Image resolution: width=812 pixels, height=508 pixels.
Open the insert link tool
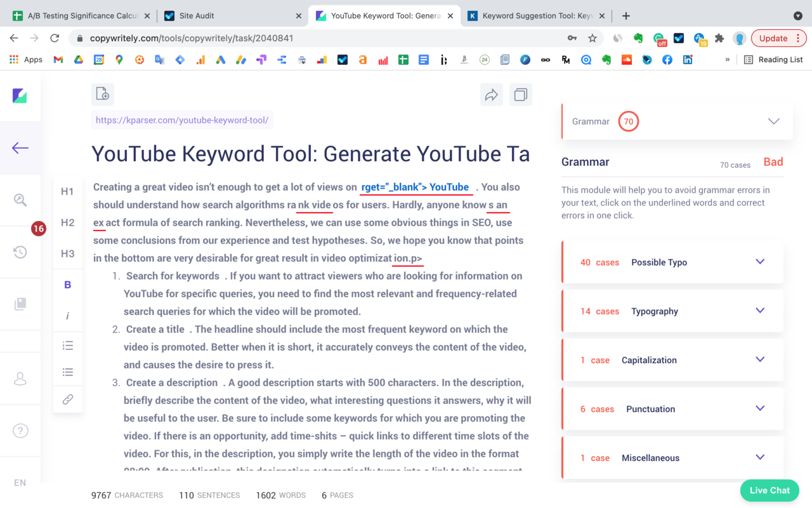(x=68, y=399)
